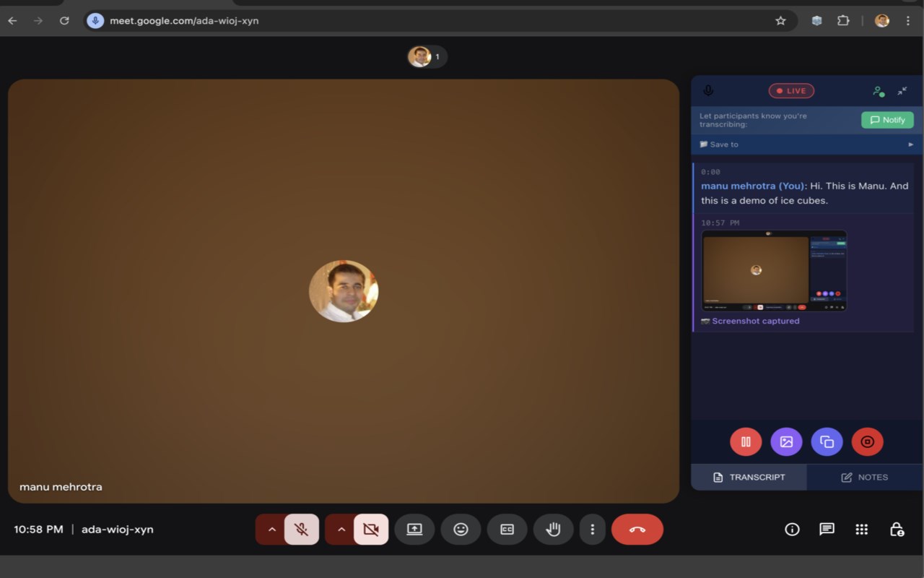Open the captured screenshot thumbnail
The width and height of the screenshot is (924, 578).
(x=774, y=271)
